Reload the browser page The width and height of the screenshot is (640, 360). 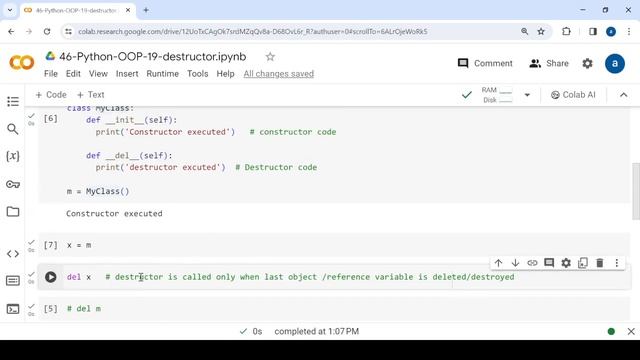(47, 31)
